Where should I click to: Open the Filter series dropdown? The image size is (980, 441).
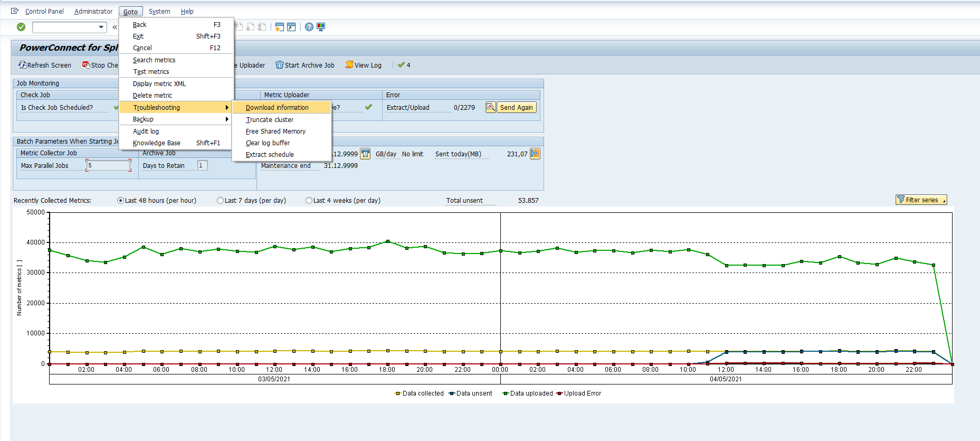tap(921, 200)
